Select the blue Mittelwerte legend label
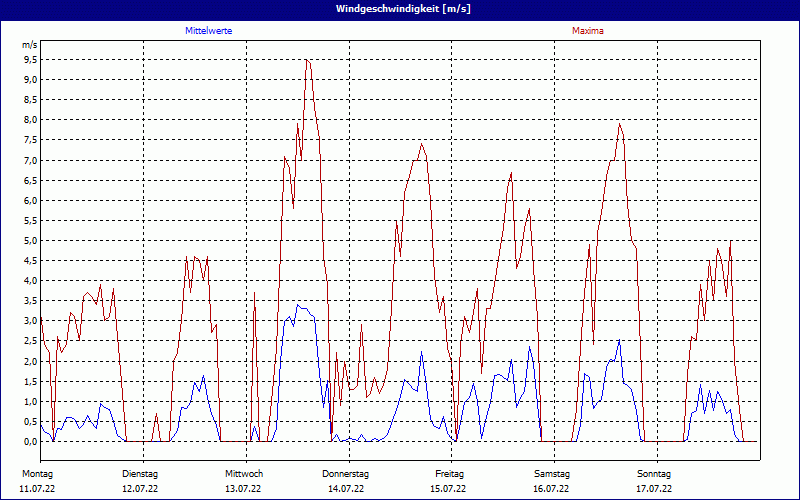The image size is (800, 500). [209, 31]
